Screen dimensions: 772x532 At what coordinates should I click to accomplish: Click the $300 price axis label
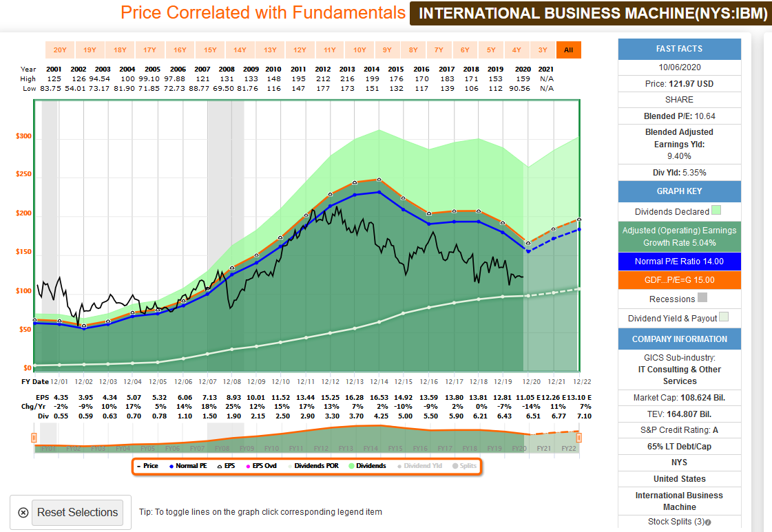[23, 136]
